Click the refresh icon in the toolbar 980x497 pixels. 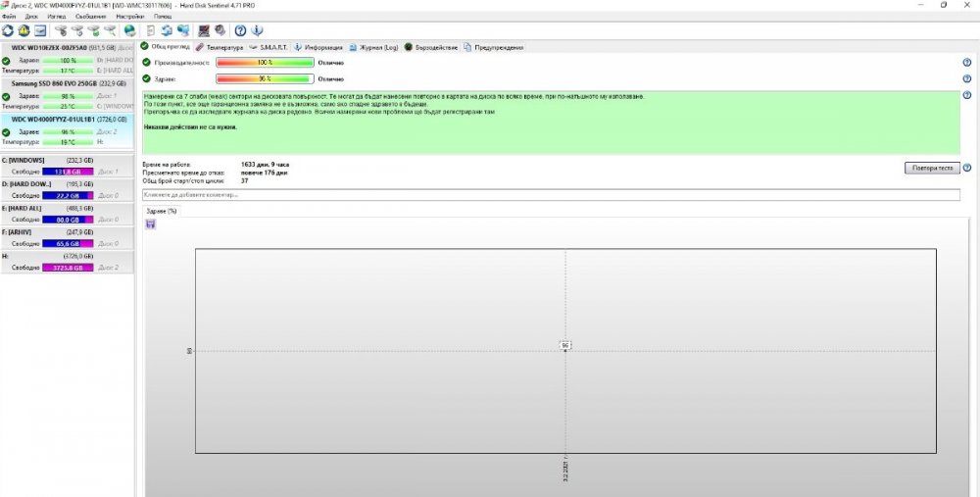pyautogui.click(x=8, y=30)
